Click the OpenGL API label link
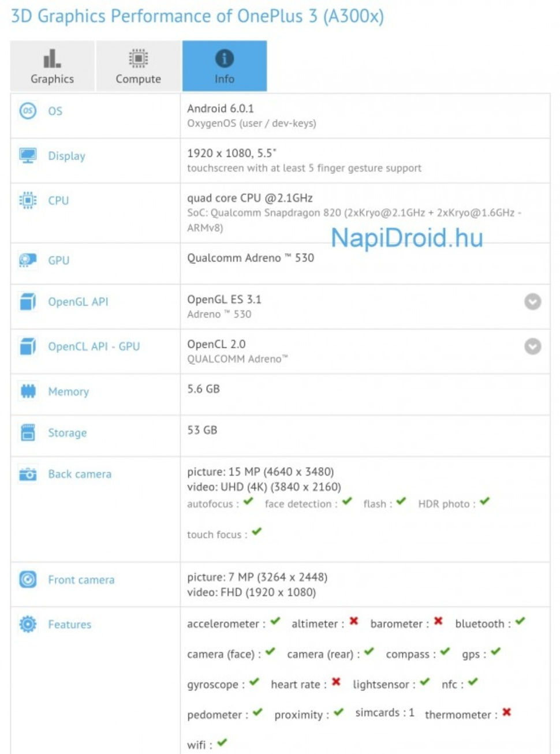The width and height of the screenshot is (560, 754). 78,301
